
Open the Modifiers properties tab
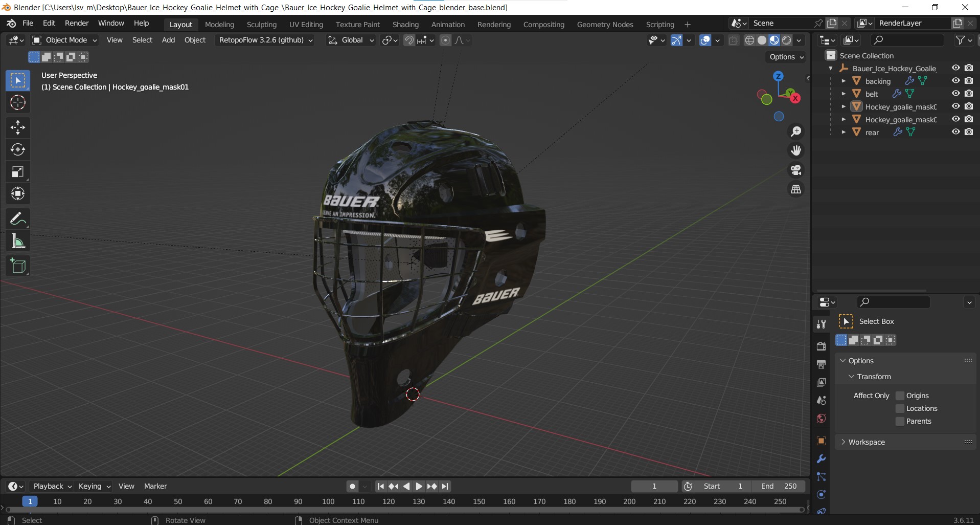[x=822, y=459]
